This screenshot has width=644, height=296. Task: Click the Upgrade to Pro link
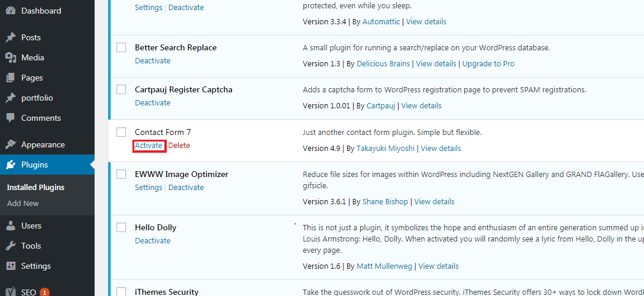488,64
